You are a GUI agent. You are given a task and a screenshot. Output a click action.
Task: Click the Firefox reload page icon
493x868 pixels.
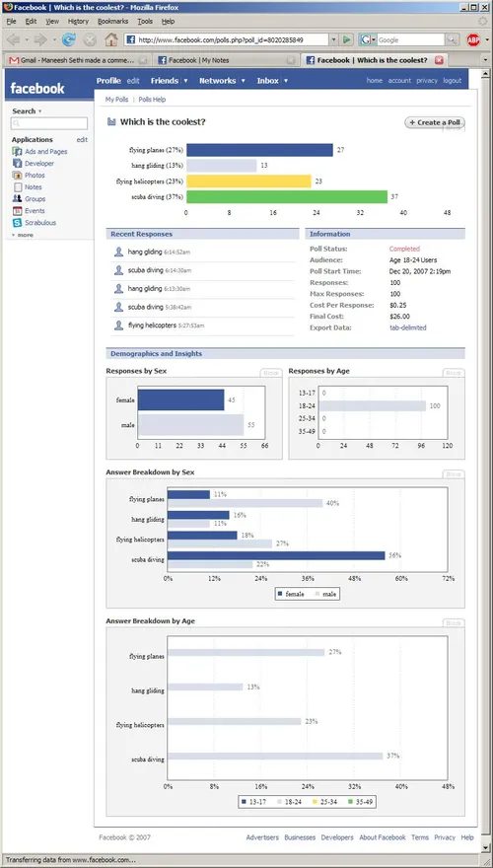pyautogui.click(x=69, y=39)
